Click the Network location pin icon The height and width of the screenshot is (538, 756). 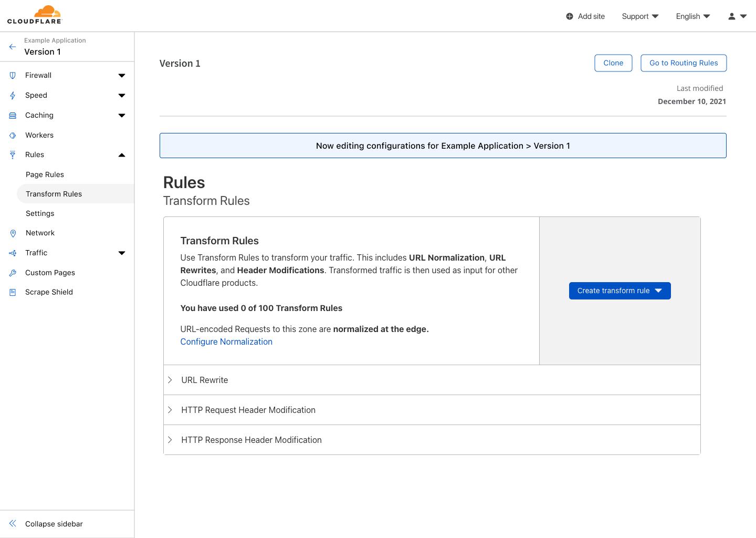(x=13, y=233)
